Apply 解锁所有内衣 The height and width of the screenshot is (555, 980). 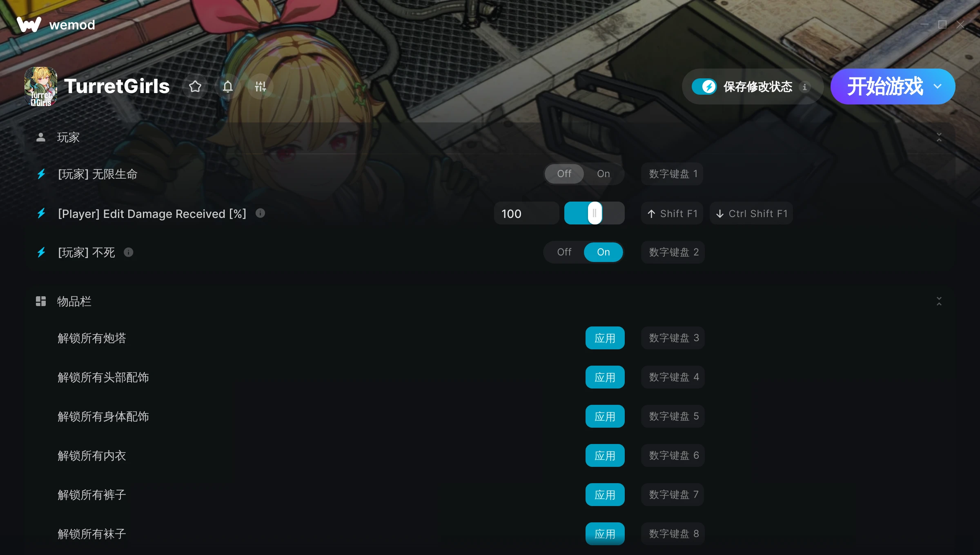tap(605, 455)
